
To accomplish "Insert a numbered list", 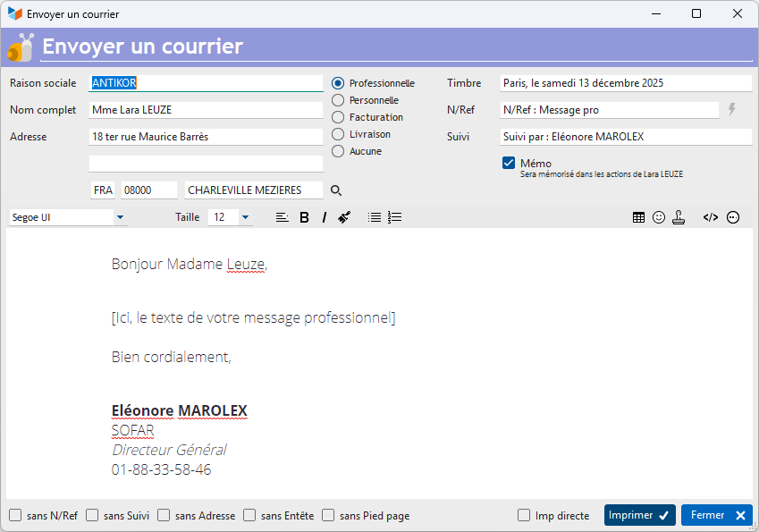I will 394,217.
